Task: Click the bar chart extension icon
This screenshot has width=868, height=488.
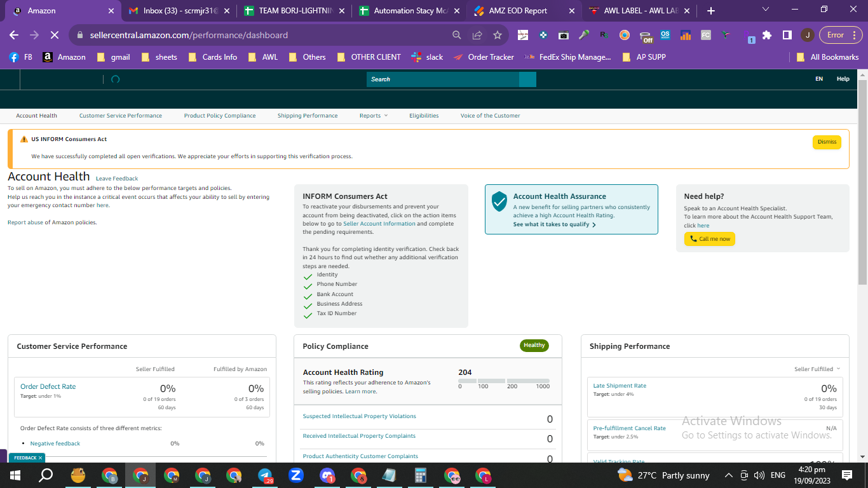Action: 686,35
